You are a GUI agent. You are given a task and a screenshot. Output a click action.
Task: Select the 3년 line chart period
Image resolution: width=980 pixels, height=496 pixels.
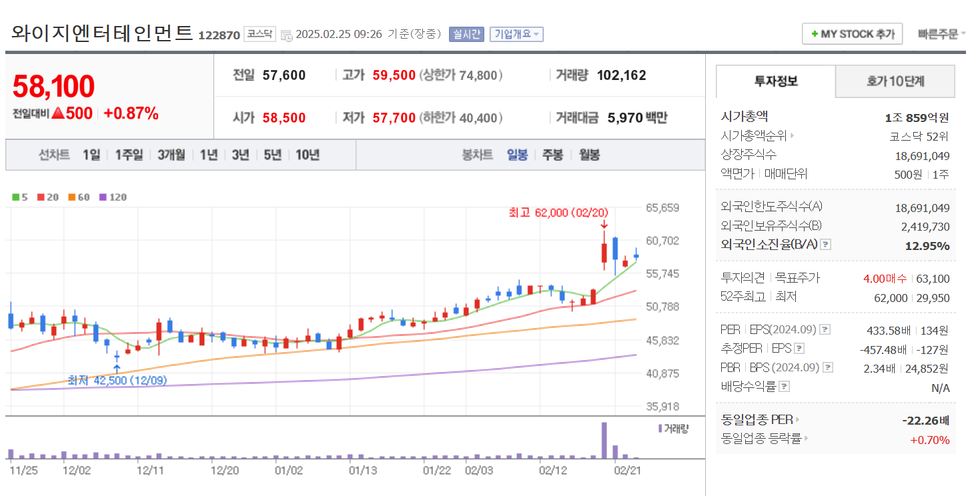tap(240, 155)
